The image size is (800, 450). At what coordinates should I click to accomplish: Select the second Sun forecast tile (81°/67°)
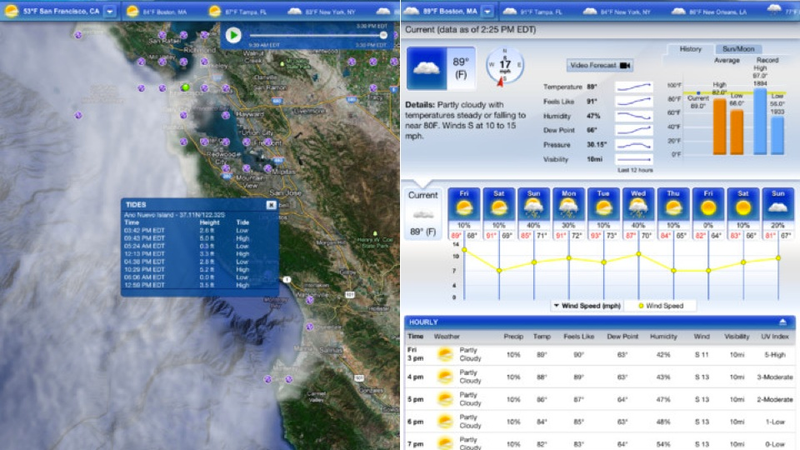coord(778,214)
